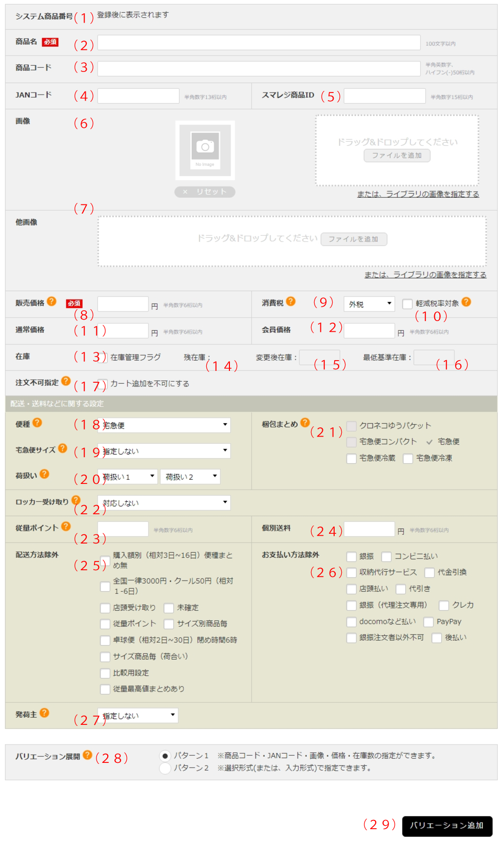Screen dimensions: 504x842
Task: Tick the PayPay payment exclusion checkbox
Action: pyautogui.click(x=429, y=622)
